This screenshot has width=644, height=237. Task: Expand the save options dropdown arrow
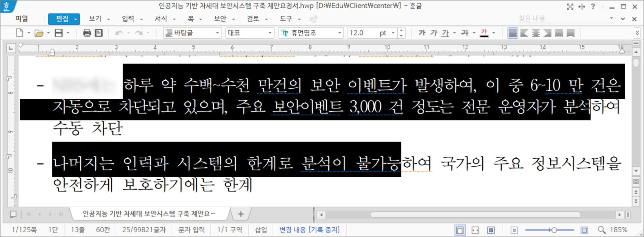click(68, 33)
